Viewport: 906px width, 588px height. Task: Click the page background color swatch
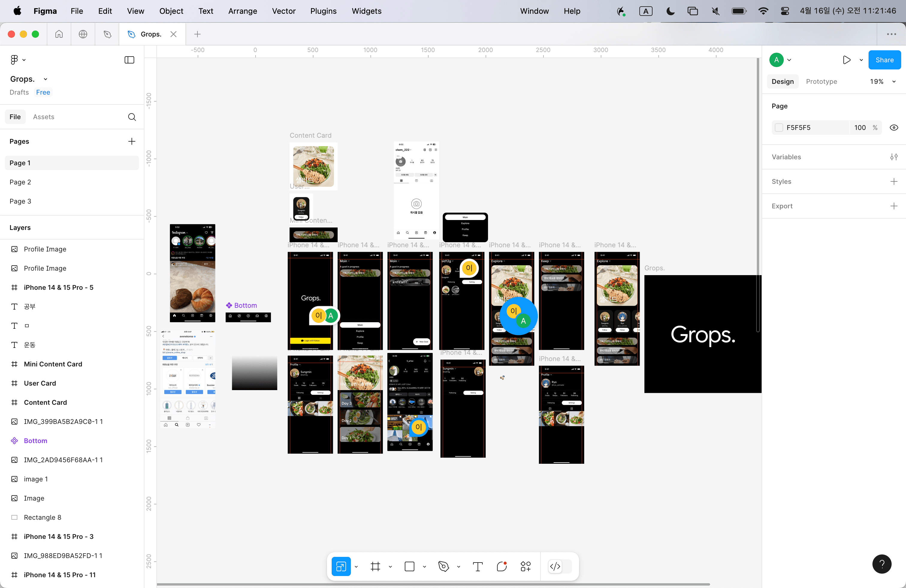[x=779, y=128]
